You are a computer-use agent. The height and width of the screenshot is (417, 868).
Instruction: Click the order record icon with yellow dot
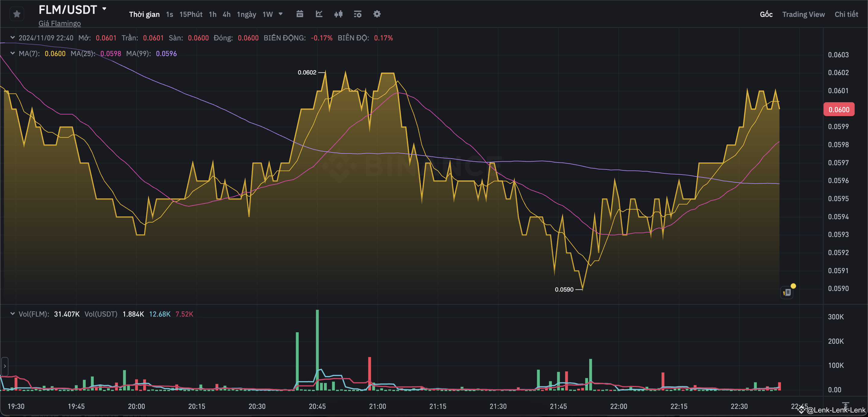tap(788, 292)
